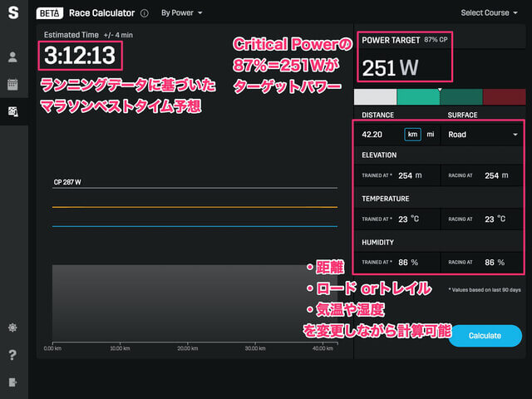Open settings gear icon in sidebar

click(x=12, y=328)
